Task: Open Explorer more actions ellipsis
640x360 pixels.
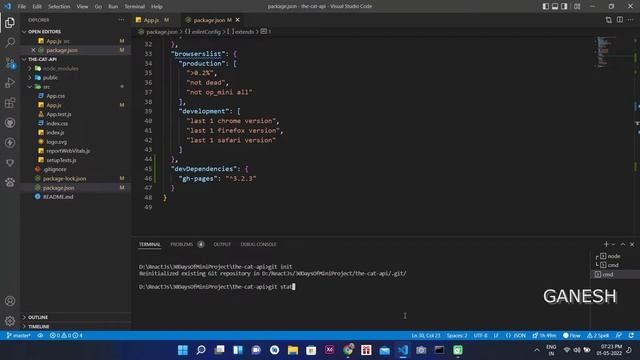Action: click(x=121, y=20)
